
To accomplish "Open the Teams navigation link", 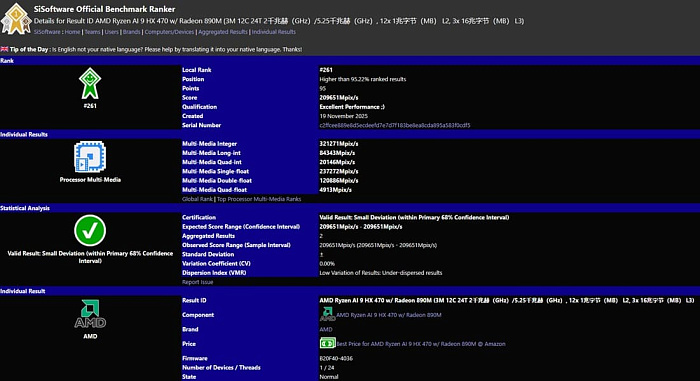I will pos(92,32).
